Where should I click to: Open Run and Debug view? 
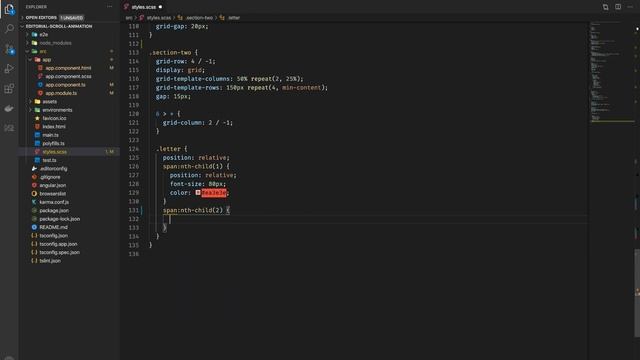tap(9, 69)
